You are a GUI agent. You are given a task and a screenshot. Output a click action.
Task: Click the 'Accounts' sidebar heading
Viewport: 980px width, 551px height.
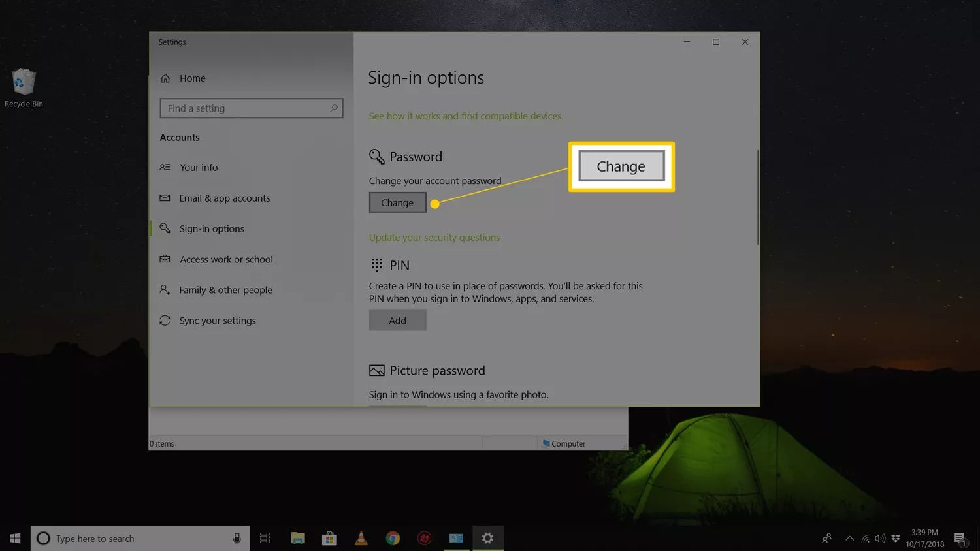[180, 138]
